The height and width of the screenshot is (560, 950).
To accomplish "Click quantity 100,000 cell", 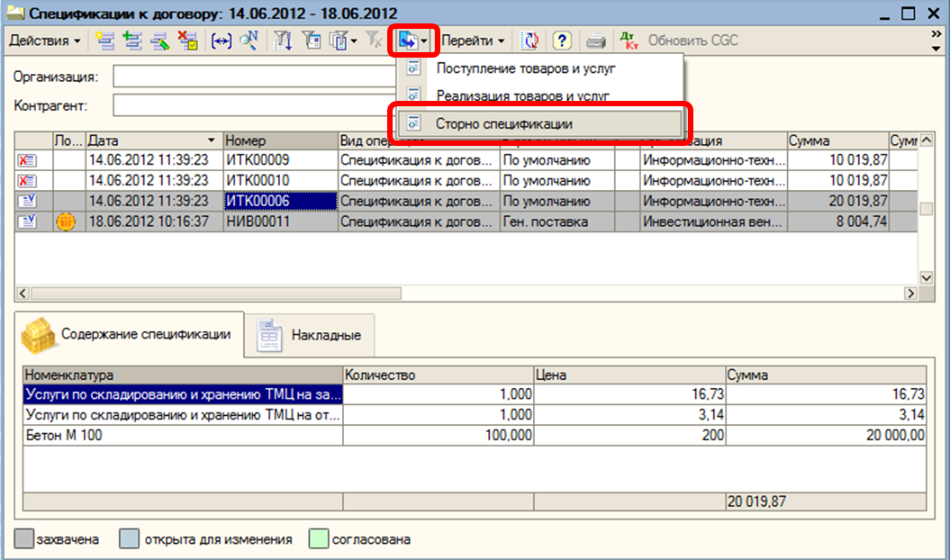I will (438, 435).
